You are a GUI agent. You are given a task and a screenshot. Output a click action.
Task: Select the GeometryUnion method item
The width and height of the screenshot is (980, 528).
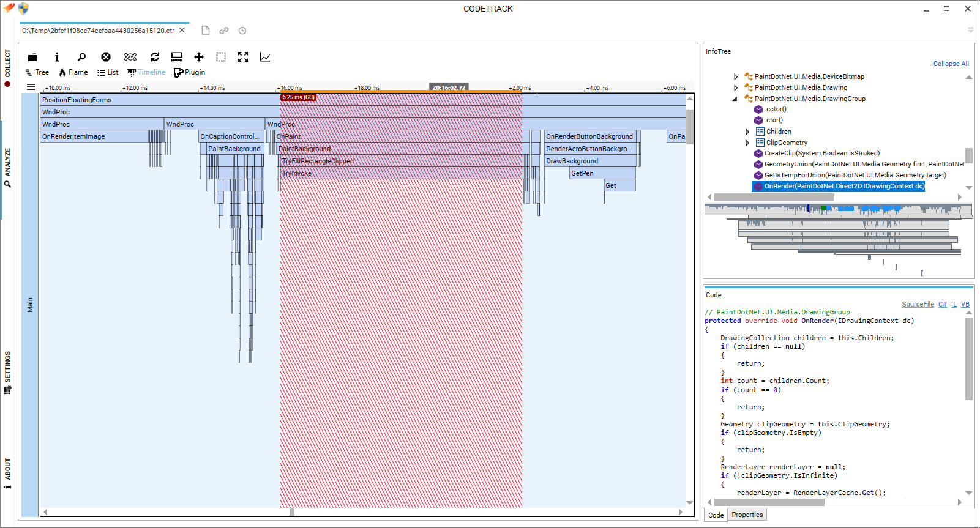859,164
